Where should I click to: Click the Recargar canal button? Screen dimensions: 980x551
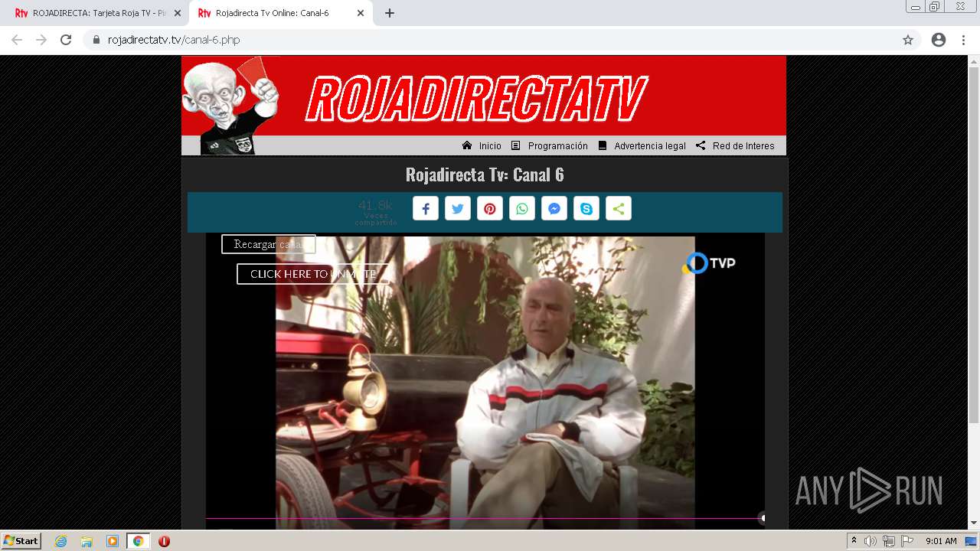(269, 244)
